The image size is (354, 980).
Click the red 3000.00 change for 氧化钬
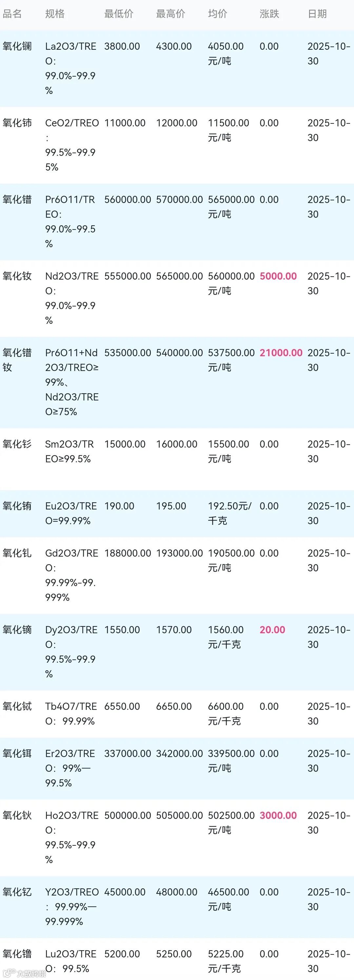tap(278, 815)
